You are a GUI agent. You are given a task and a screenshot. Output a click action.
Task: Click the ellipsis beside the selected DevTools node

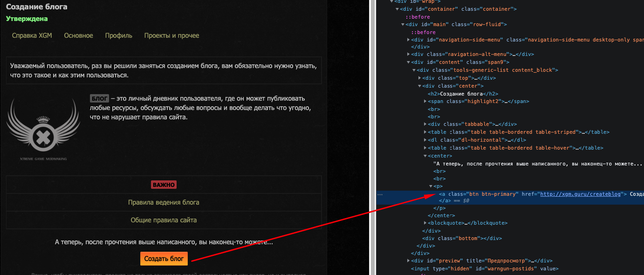(379, 194)
